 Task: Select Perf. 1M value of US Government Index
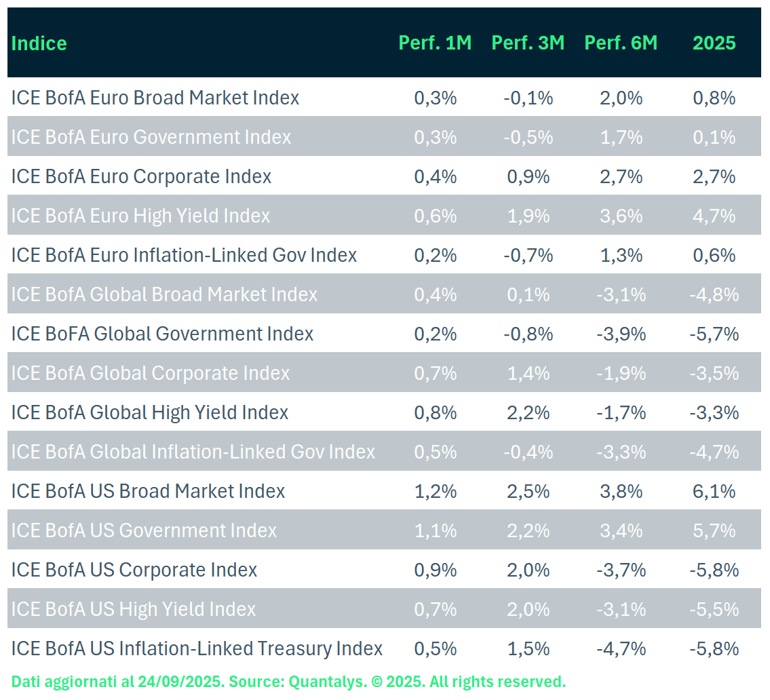pos(435,530)
